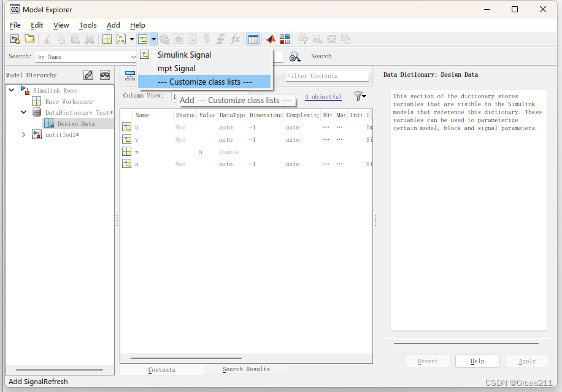The height and width of the screenshot is (392, 562).
Task: Click the last grayed toolbar icon
Action: click(x=346, y=39)
